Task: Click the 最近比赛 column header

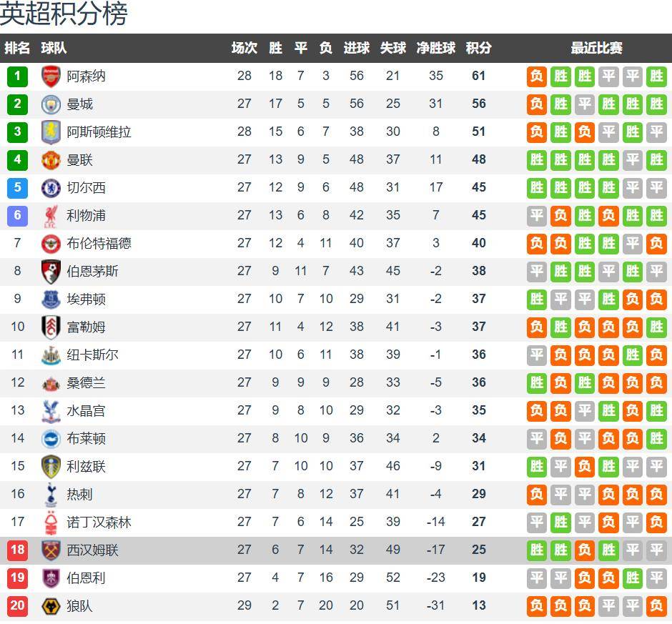Action: tap(596, 48)
